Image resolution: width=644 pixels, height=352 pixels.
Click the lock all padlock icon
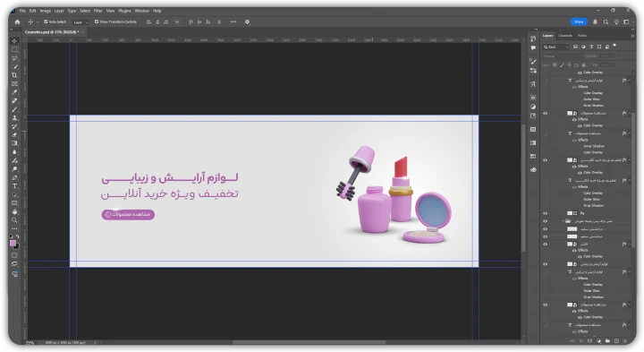[583, 65]
